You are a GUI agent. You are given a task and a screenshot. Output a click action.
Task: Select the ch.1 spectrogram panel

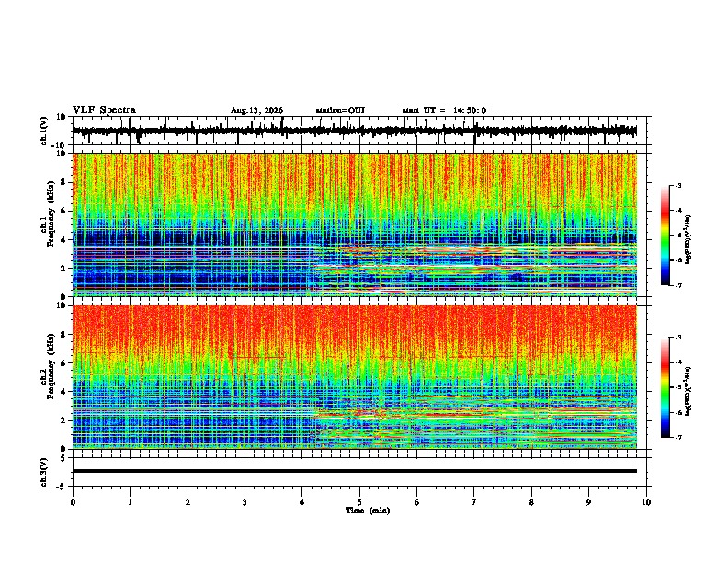(x=354, y=224)
